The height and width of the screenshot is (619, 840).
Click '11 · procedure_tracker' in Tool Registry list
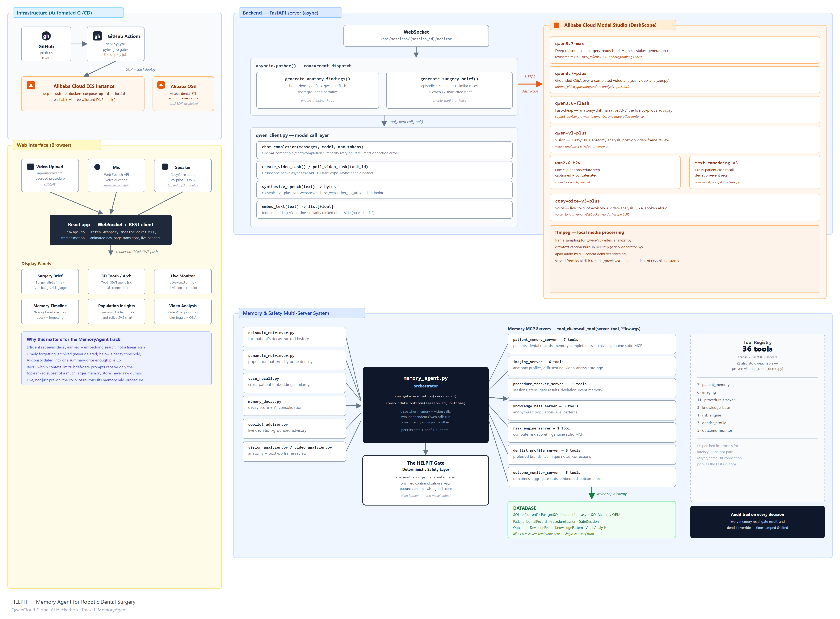click(x=716, y=400)
